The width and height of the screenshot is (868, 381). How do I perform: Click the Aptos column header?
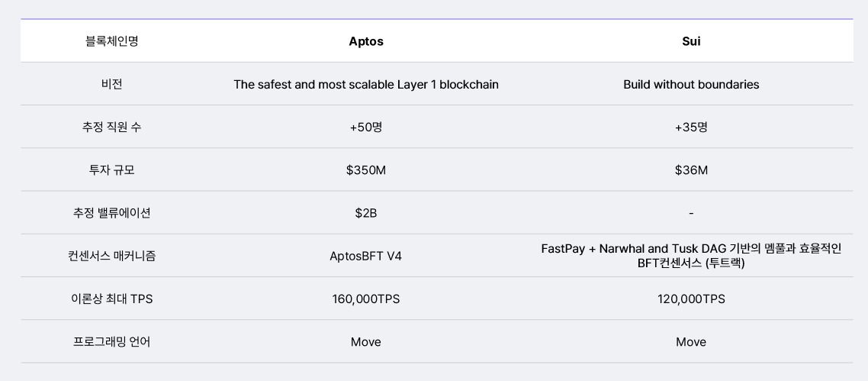(366, 41)
